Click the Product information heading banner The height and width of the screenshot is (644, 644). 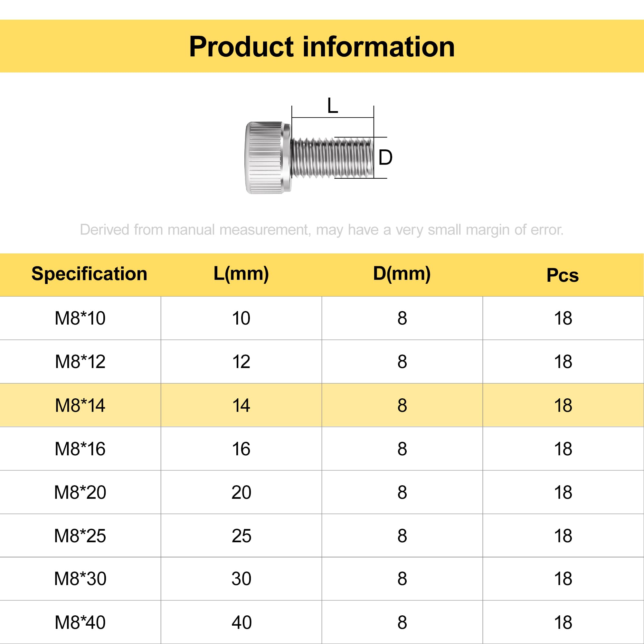pyautogui.click(x=322, y=46)
